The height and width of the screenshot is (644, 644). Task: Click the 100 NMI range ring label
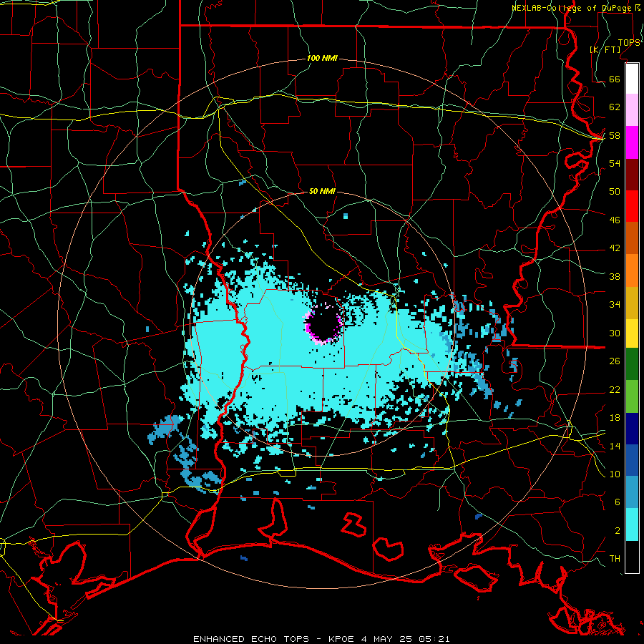click(322, 59)
